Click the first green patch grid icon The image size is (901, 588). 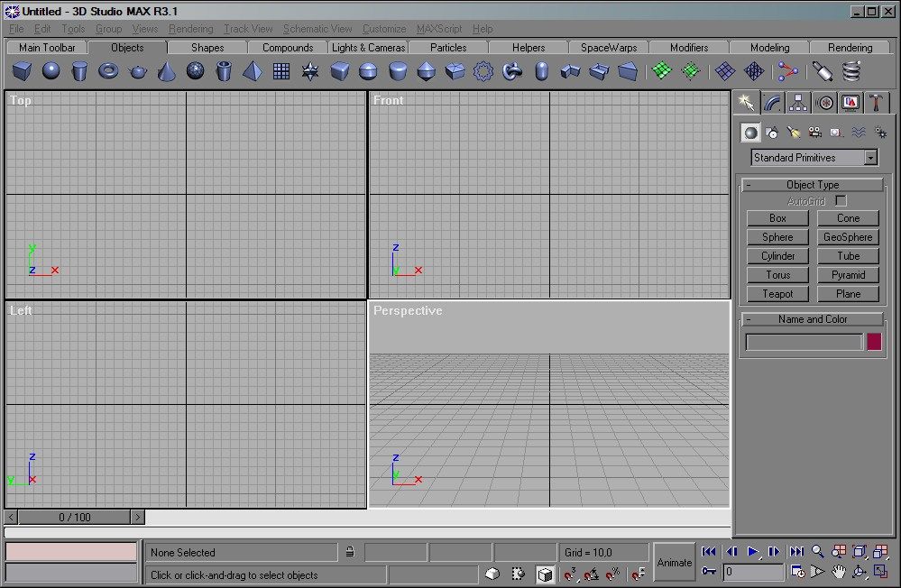coord(662,71)
